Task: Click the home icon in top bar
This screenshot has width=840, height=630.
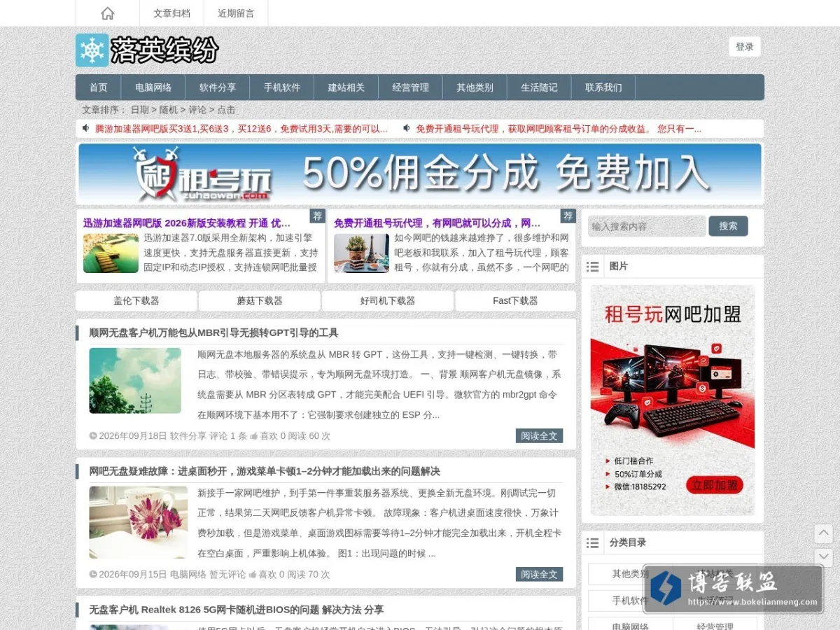Action: point(107,13)
